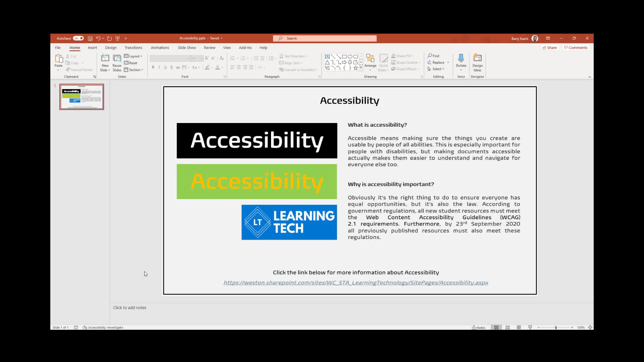
Task: Select the Isosceles Triangle shape
Action: [x=327, y=62]
